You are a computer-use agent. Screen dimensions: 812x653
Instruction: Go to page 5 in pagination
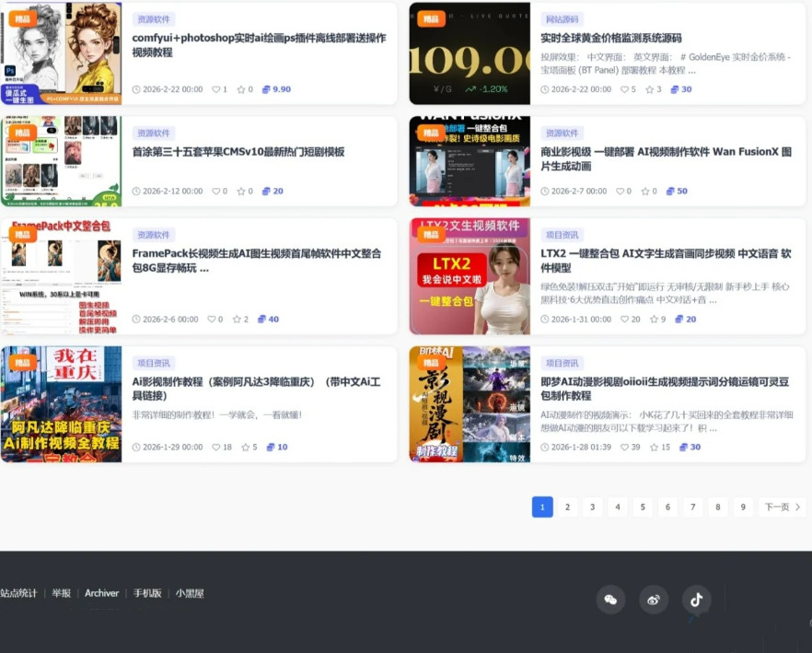(x=643, y=507)
